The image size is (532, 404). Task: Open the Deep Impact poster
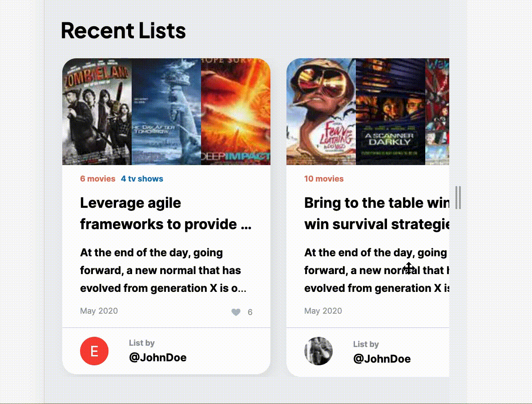[236, 112]
